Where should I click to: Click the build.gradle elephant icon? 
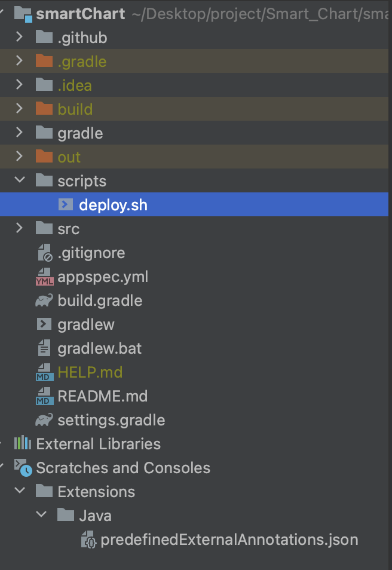click(x=44, y=301)
